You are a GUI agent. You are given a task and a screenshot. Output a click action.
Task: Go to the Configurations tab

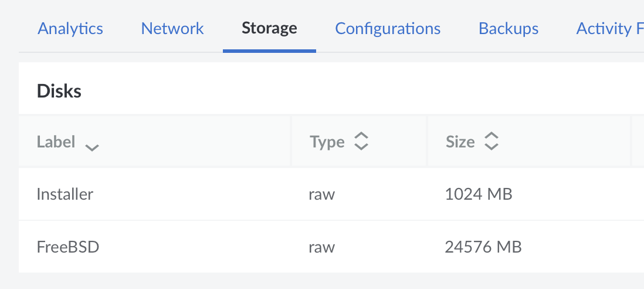(388, 28)
